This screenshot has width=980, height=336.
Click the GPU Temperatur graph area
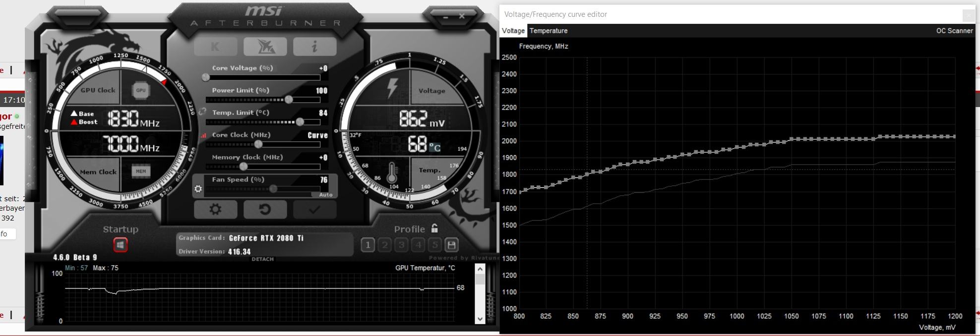pos(259,297)
